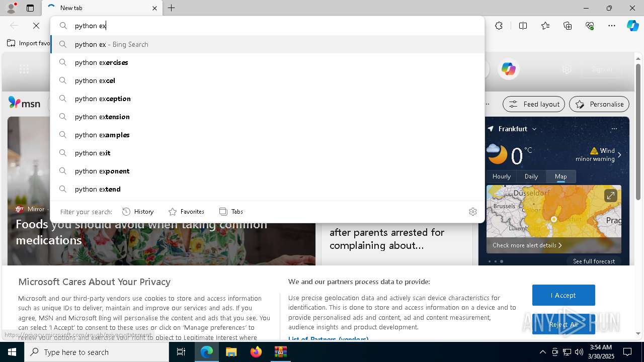Open the notification center icon

coord(627,352)
